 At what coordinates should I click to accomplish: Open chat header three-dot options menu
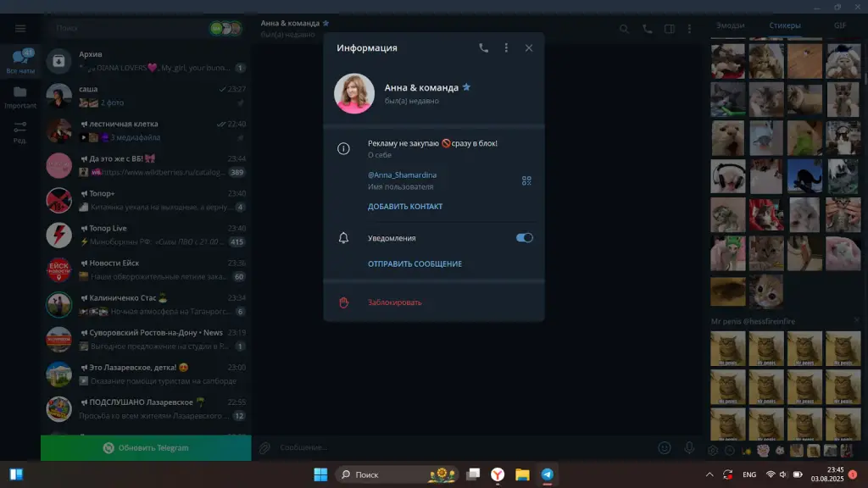coord(689,29)
